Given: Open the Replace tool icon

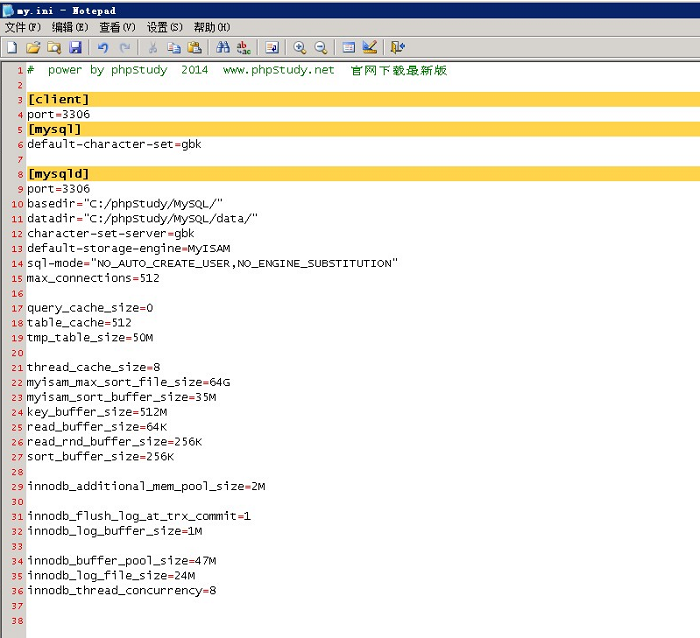Looking at the screenshot, I should 244,47.
